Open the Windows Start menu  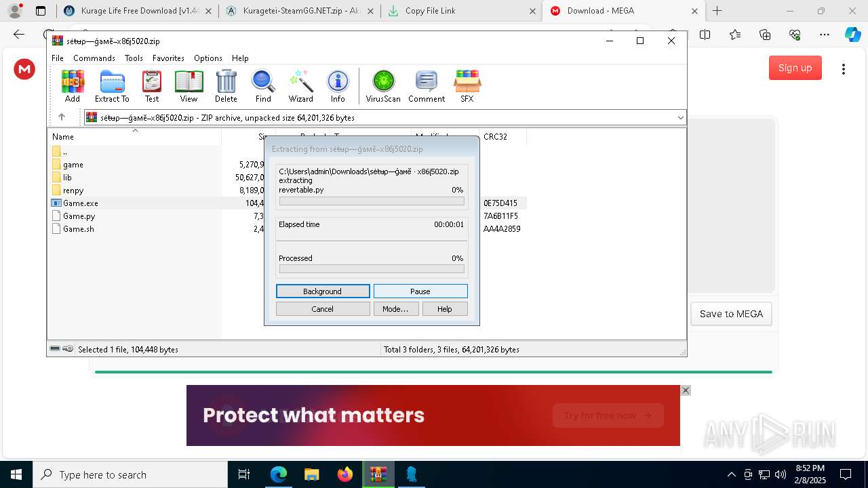(16, 474)
